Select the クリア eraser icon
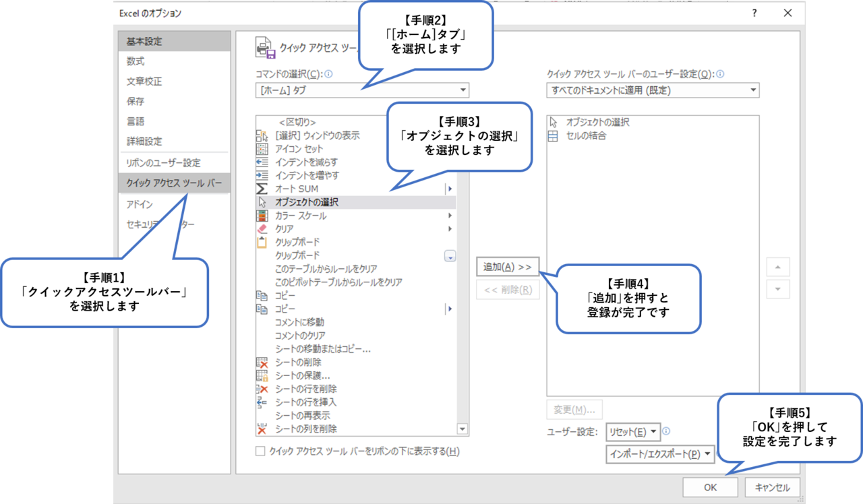Screen dimensions: 863x504 (x=262, y=228)
